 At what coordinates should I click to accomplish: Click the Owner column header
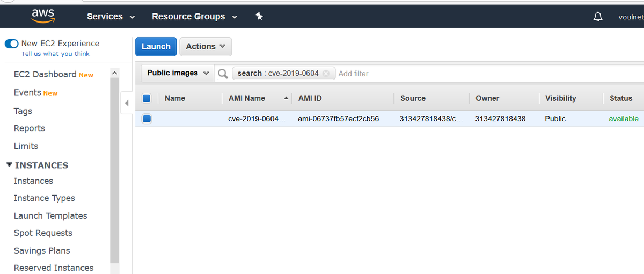point(487,98)
